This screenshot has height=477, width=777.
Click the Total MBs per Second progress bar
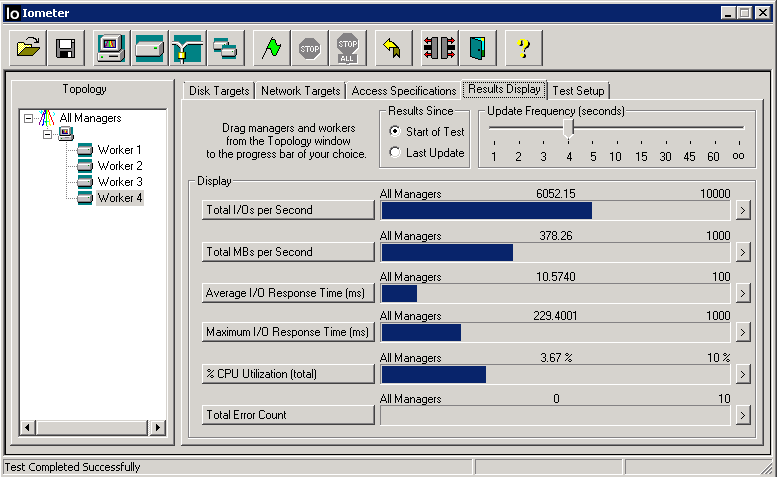(555, 253)
